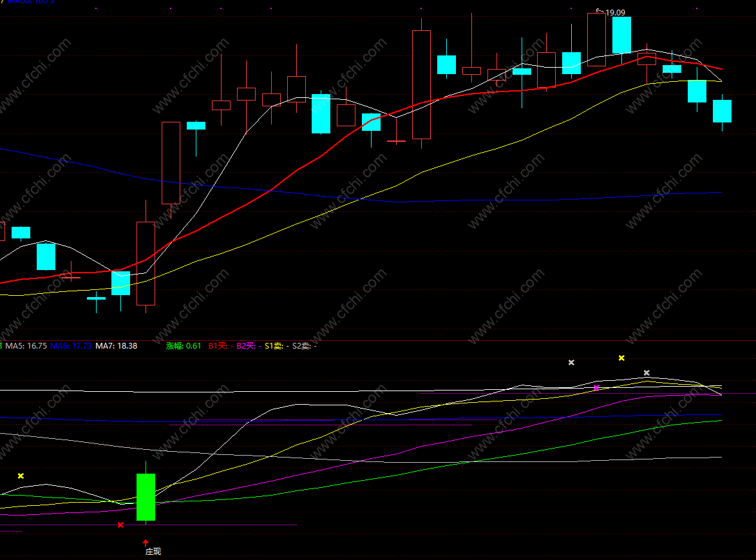
Task: Click the 19.09 high price label
Action: pyautogui.click(x=615, y=13)
